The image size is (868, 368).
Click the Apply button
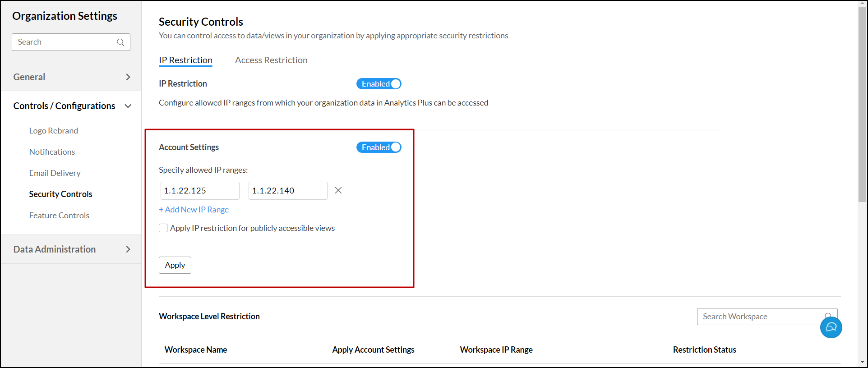pyautogui.click(x=175, y=265)
